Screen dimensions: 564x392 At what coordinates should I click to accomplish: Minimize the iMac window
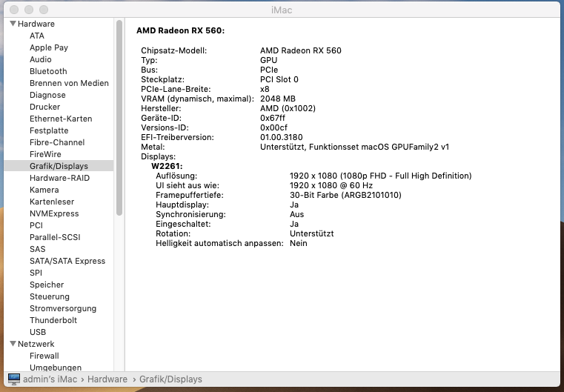[x=29, y=10]
